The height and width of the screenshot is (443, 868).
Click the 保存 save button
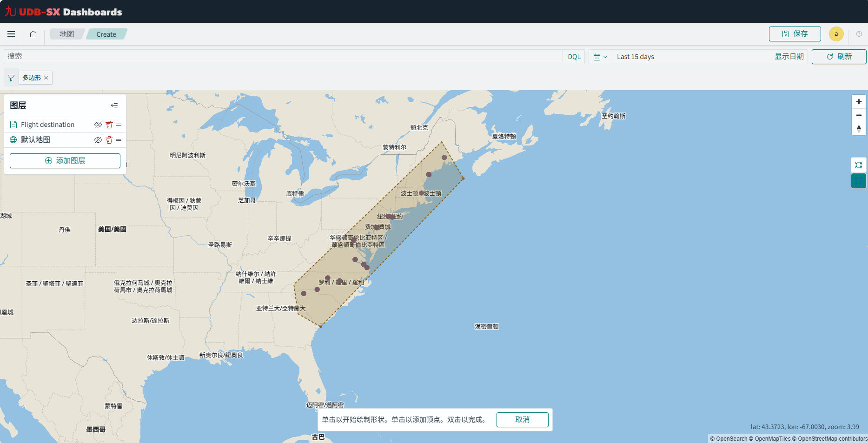(795, 34)
